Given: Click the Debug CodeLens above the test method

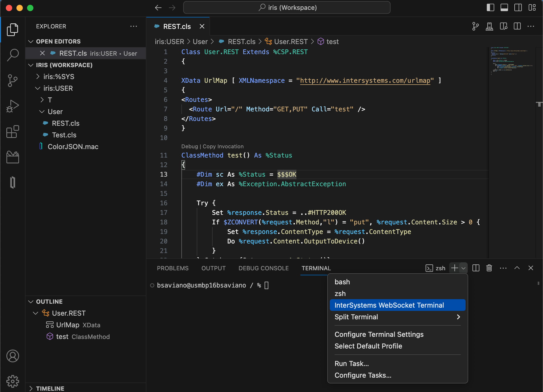Looking at the screenshot, I should [189, 146].
